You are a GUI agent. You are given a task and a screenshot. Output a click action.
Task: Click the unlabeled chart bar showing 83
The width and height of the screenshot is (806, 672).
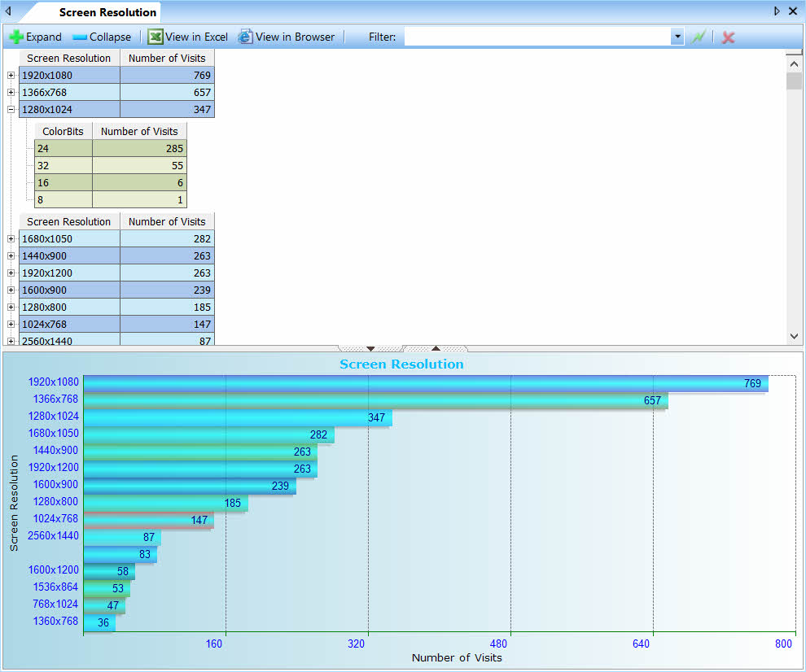[120, 554]
